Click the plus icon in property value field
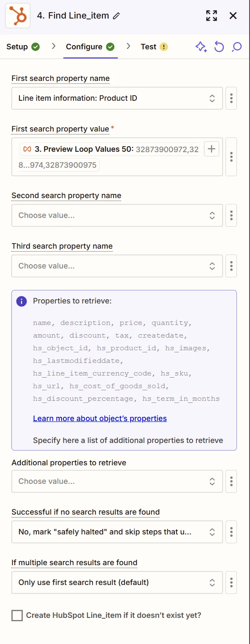Viewport: 250px width, 644px height. pyautogui.click(x=212, y=149)
